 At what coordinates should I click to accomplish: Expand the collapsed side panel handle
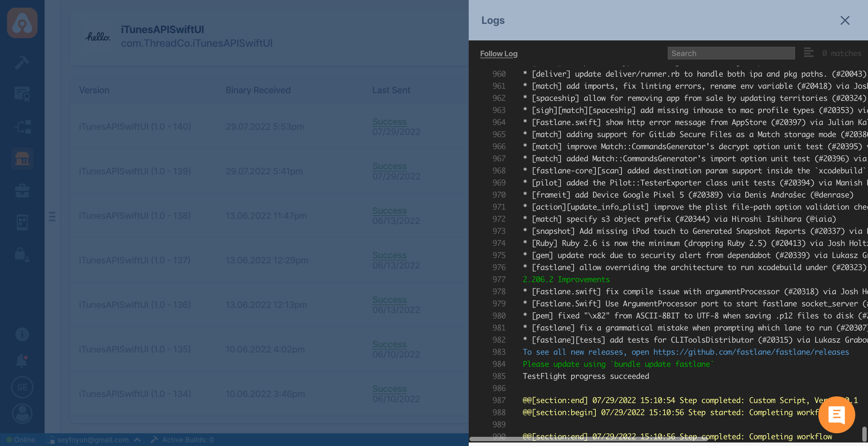[52, 216]
